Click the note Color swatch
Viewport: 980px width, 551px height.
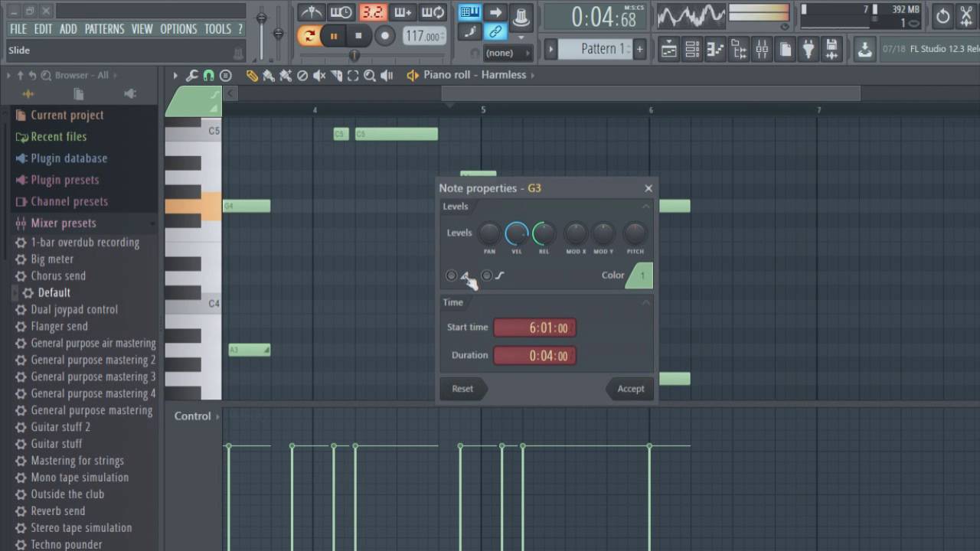point(640,275)
